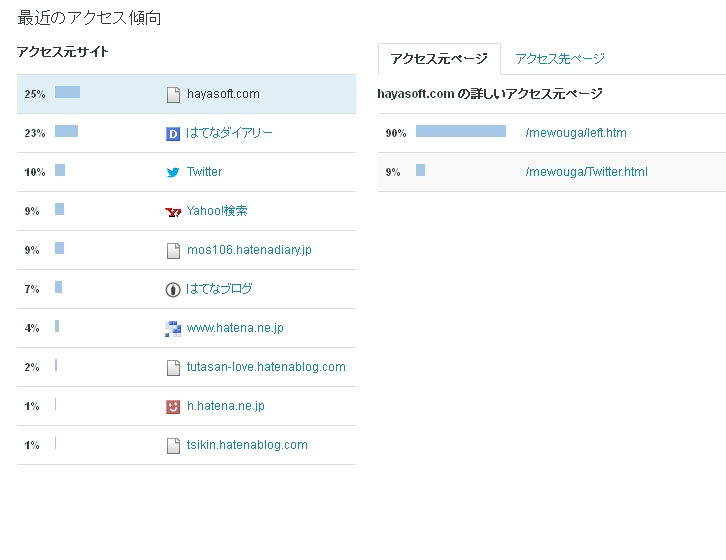
Task: Open the /mewouga/left.htm page link
Action: 576,133
